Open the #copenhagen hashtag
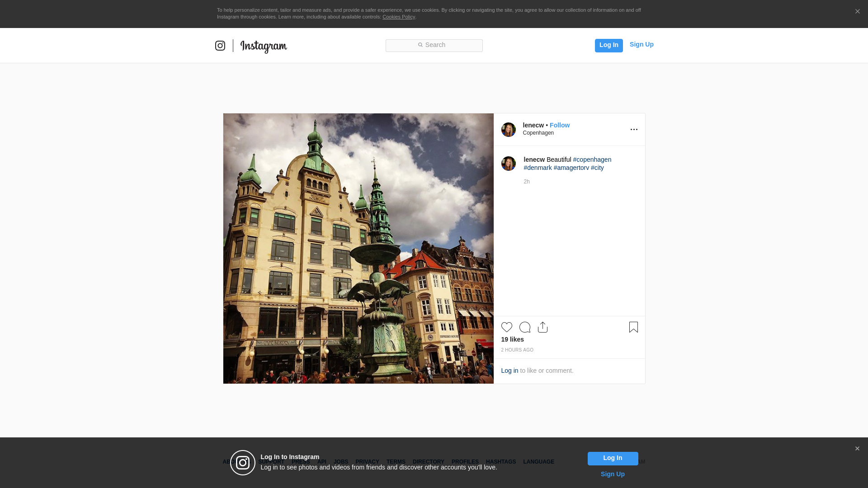Image resolution: width=868 pixels, height=488 pixels. click(x=592, y=160)
